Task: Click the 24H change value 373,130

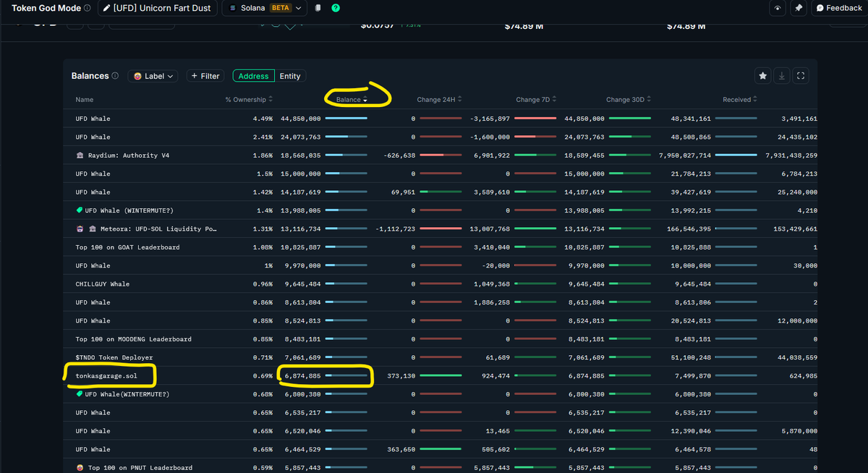Action: 401,376
